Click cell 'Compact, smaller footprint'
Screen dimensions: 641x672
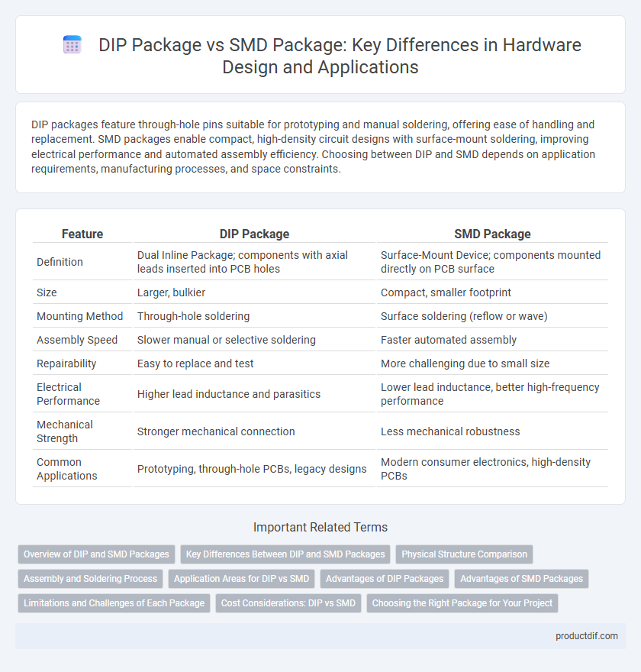click(x=446, y=292)
